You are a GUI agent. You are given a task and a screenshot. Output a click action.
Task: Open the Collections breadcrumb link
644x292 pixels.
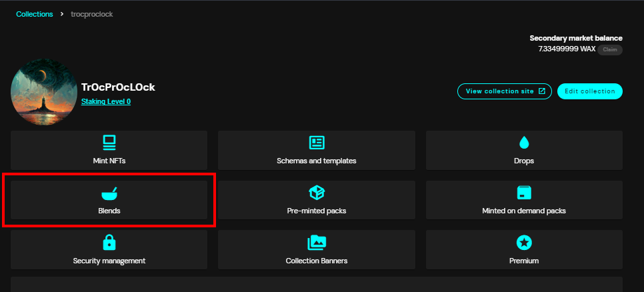click(34, 14)
